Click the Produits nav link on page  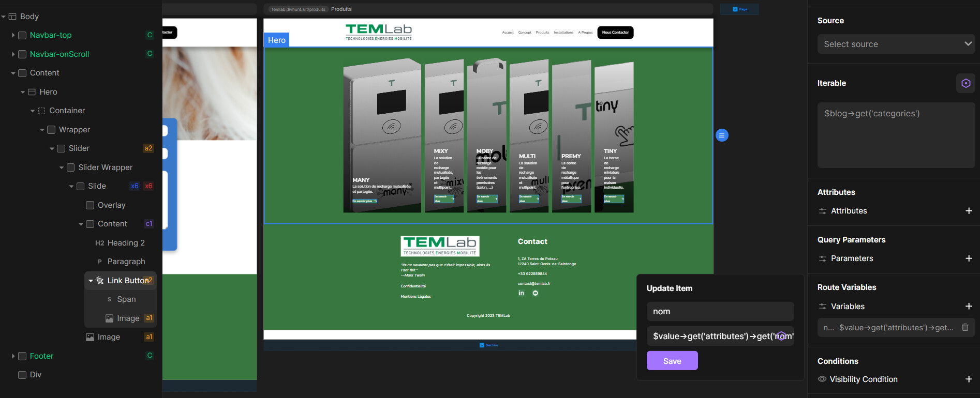coord(542,33)
